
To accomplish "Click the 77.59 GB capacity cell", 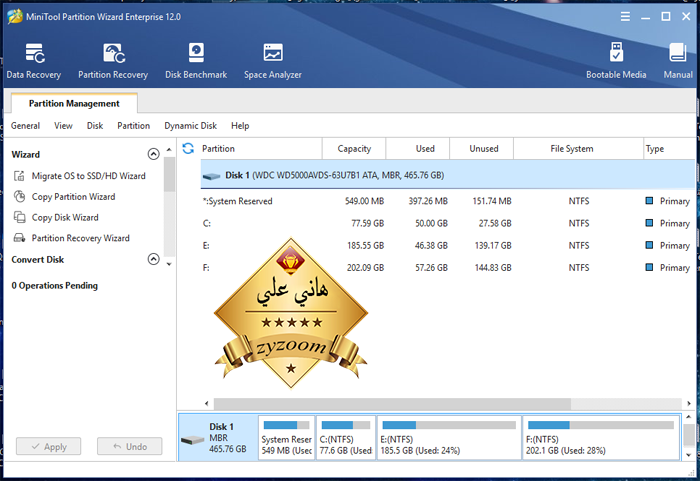I will click(367, 223).
